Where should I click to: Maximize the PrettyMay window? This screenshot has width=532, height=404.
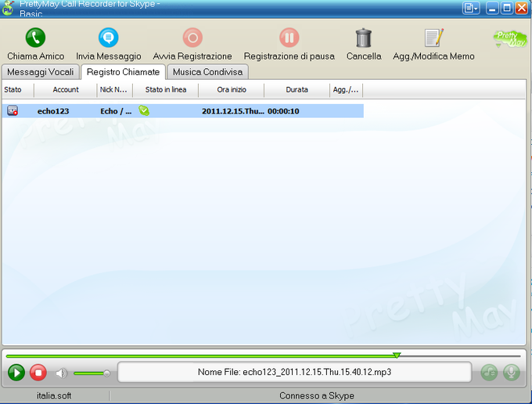[507, 8]
